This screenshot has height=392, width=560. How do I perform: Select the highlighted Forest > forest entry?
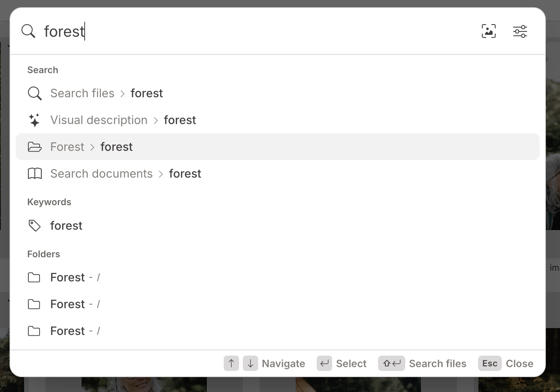[278, 147]
